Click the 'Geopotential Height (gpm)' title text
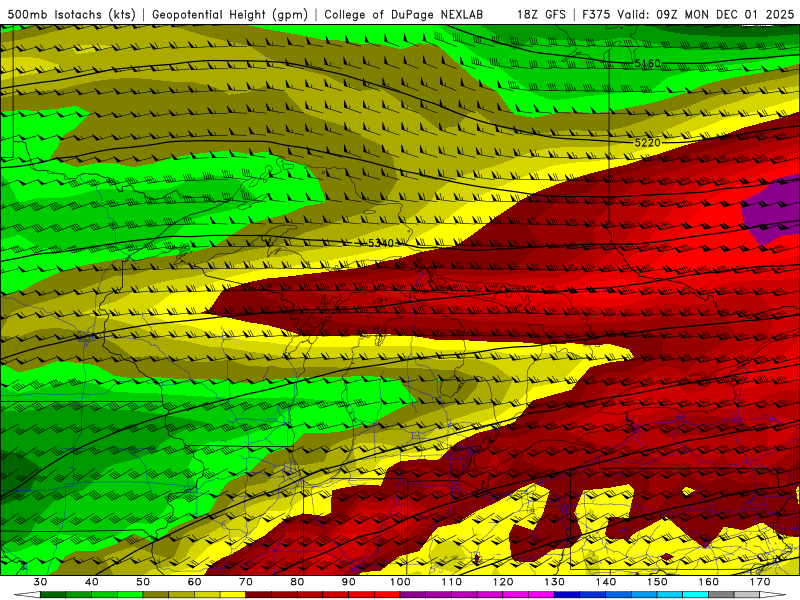Viewport: 800px width, 600px height. click(230, 14)
